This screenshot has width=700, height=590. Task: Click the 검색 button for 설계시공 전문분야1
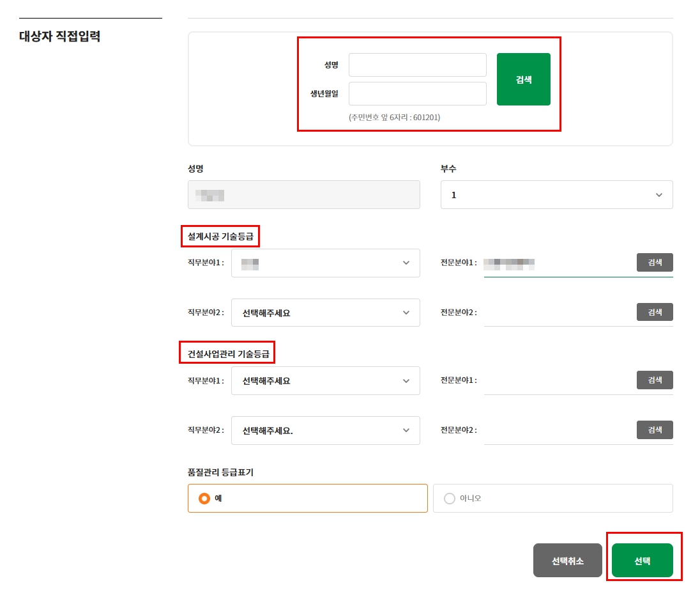(x=654, y=262)
